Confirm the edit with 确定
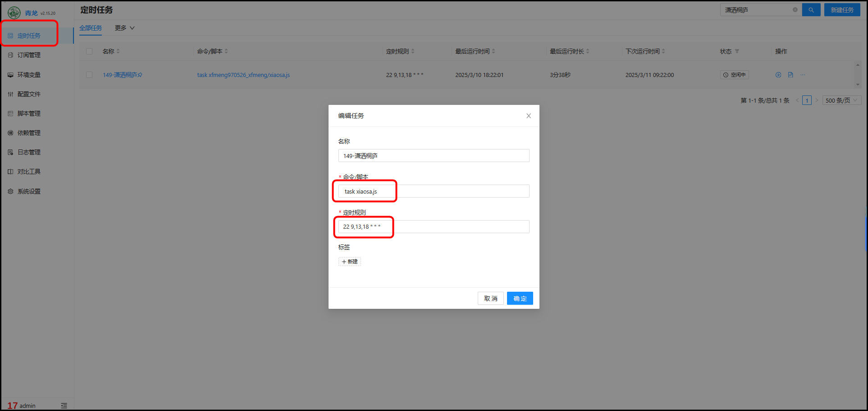This screenshot has width=868, height=411. [520, 298]
